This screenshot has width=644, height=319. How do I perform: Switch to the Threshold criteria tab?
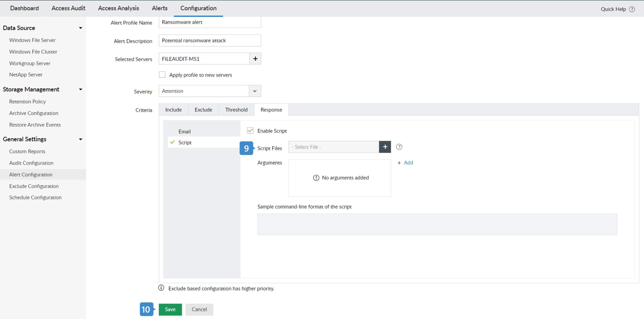click(236, 110)
